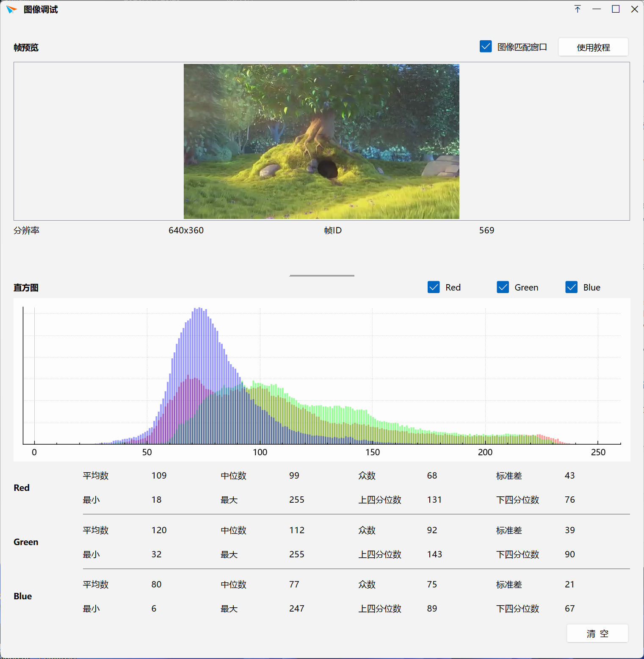Maximize the 图像调试 window
Viewport: 644px width, 659px height.
(x=616, y=9)
